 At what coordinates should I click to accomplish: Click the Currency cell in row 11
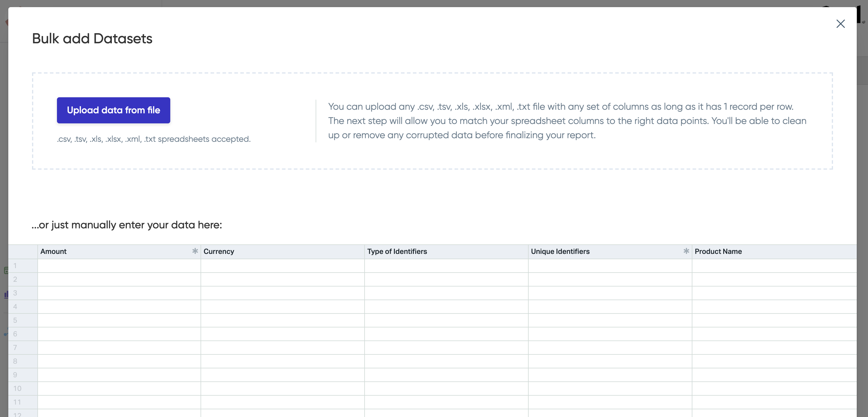pyautogui.click(x=282, y=402)
